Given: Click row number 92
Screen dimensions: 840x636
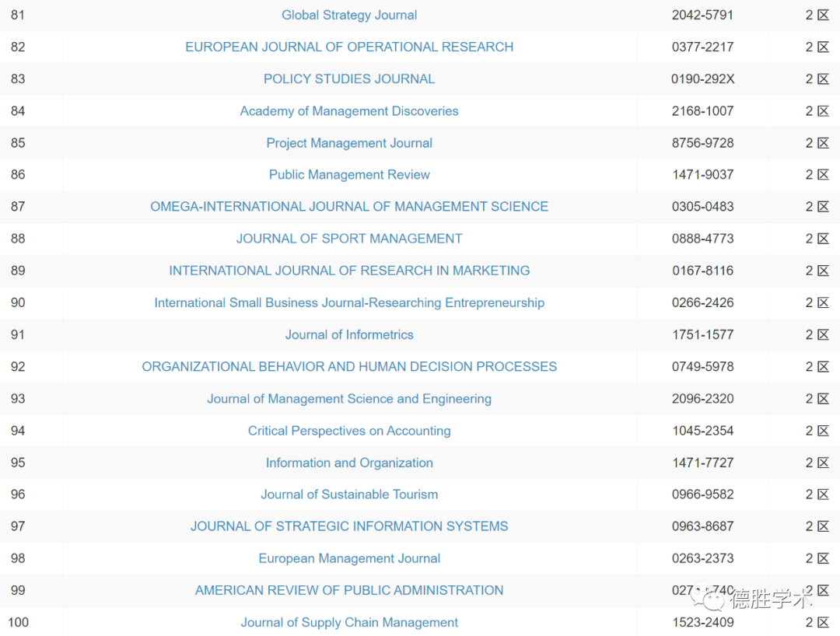Looking at the screenshot, I should [18, 367].
